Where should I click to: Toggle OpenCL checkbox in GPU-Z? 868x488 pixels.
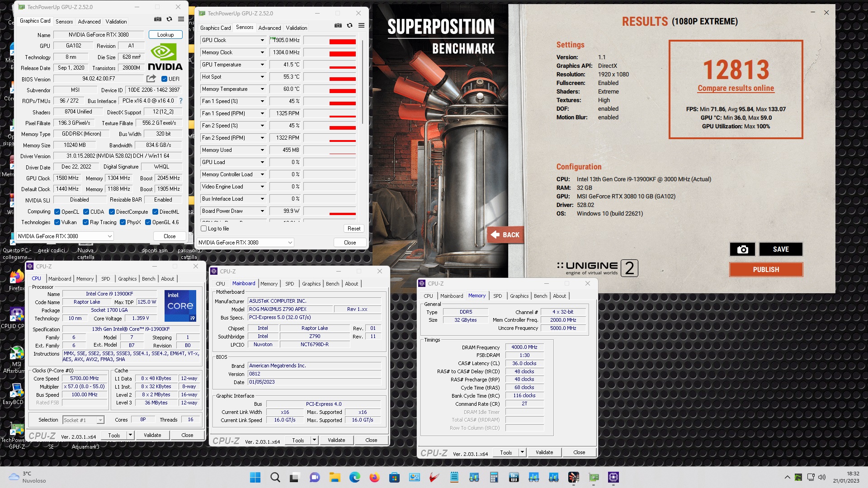pos(57,212)
